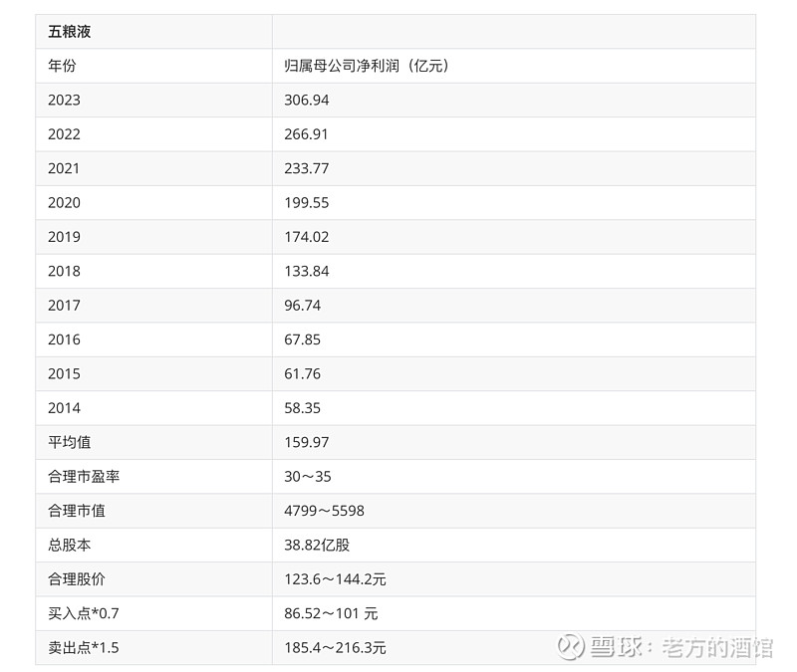Click the 归属母公司净利润（亿元） label
The image size is (797, 672).
click(367, 66)
